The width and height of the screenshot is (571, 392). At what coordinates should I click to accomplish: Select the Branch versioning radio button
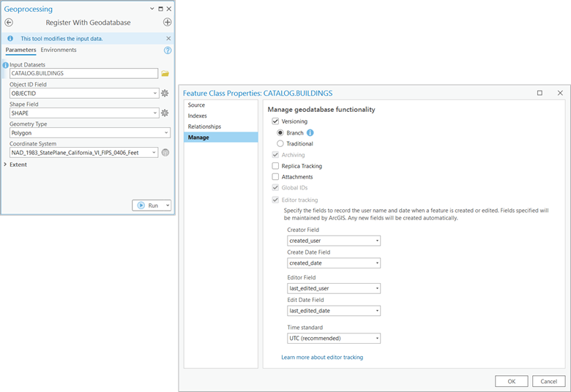[280, 133]
